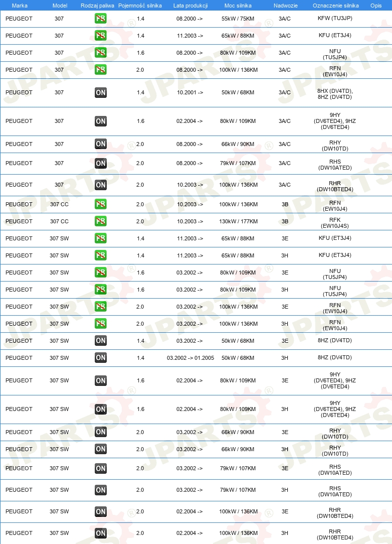Click the diesel ON icon in the 307 3A/C 9HY row

[x=101, y=121]
